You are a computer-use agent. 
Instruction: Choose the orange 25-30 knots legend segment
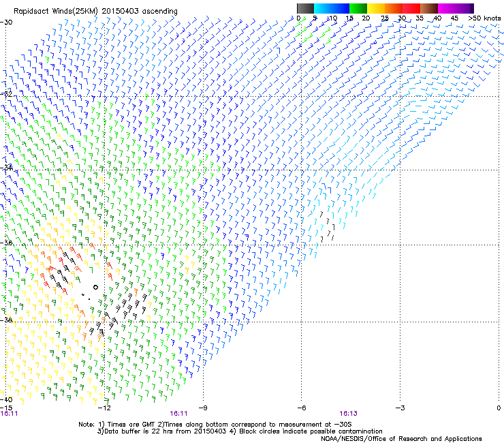pos(394,8)
